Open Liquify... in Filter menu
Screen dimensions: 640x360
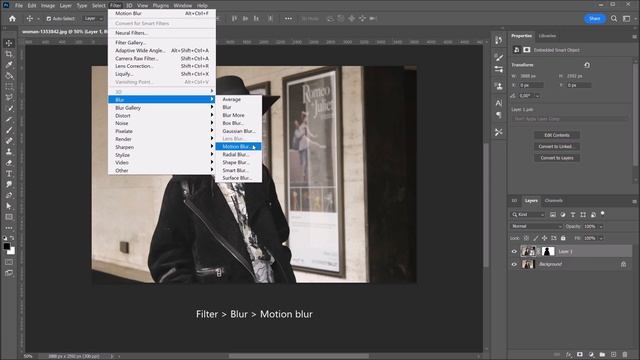(x=162, y=74)
